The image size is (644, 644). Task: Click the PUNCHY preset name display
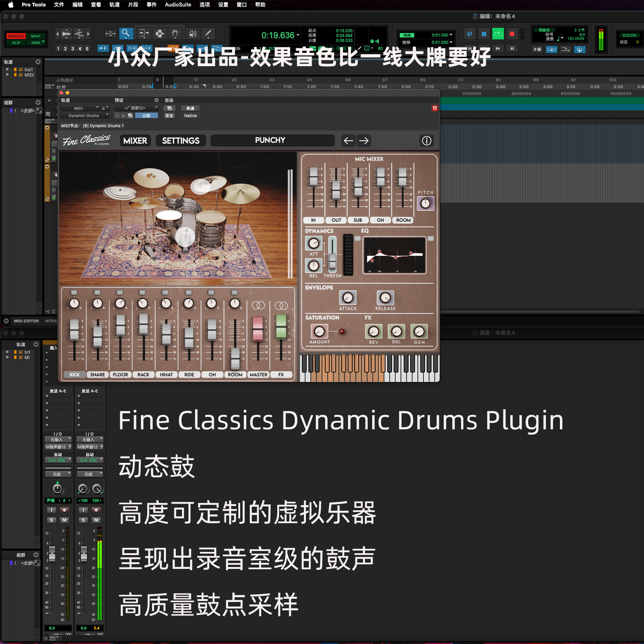click(x=272, y=140)
